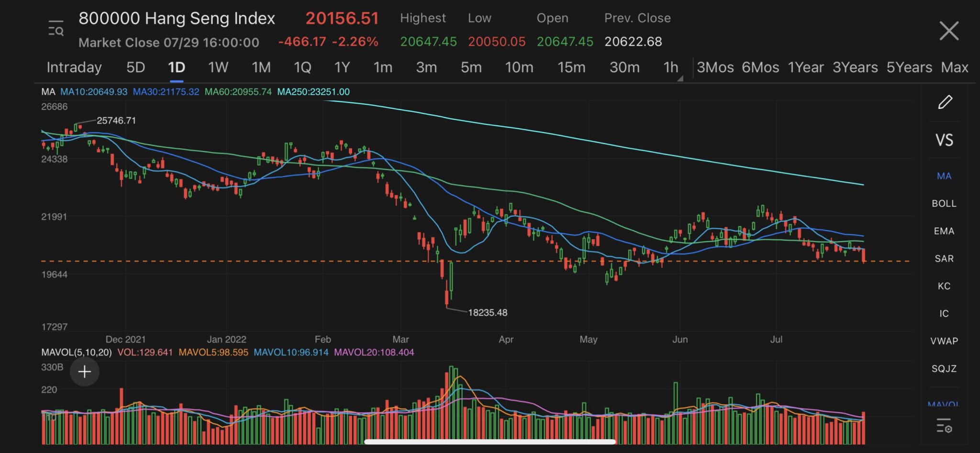
Task: Click the horizontal scroll bar handle
Action: [490, 442]
